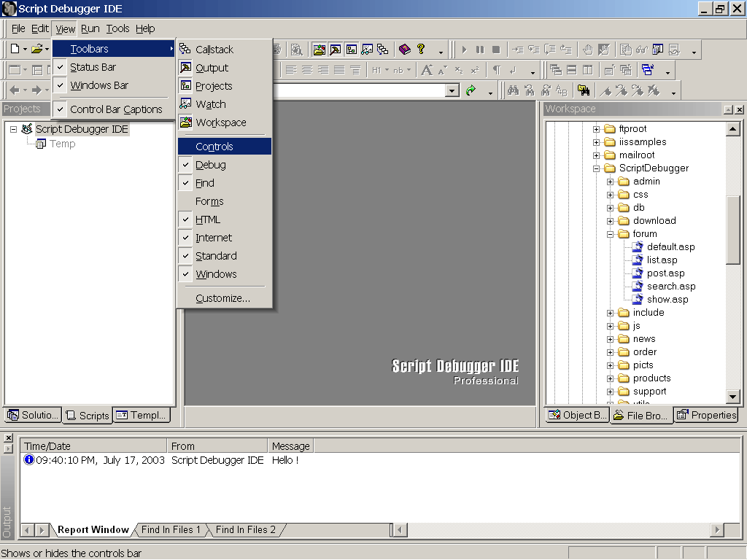Expand the products folder node

610,378
